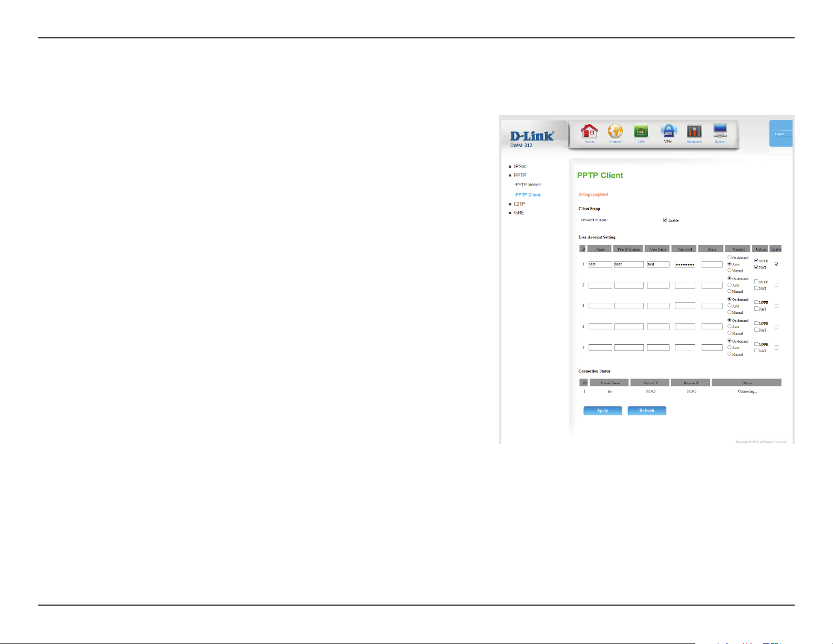Choose Manual connect for account 3
This screenshot has width=833, height=644.
(x=729, y=312)
